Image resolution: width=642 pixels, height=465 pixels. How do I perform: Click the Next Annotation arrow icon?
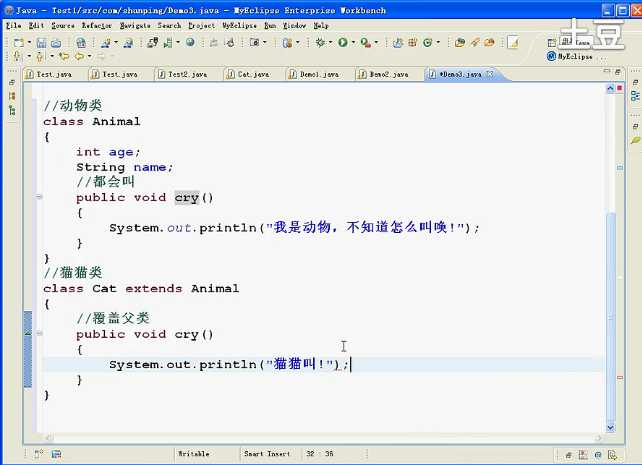[17, 56]
